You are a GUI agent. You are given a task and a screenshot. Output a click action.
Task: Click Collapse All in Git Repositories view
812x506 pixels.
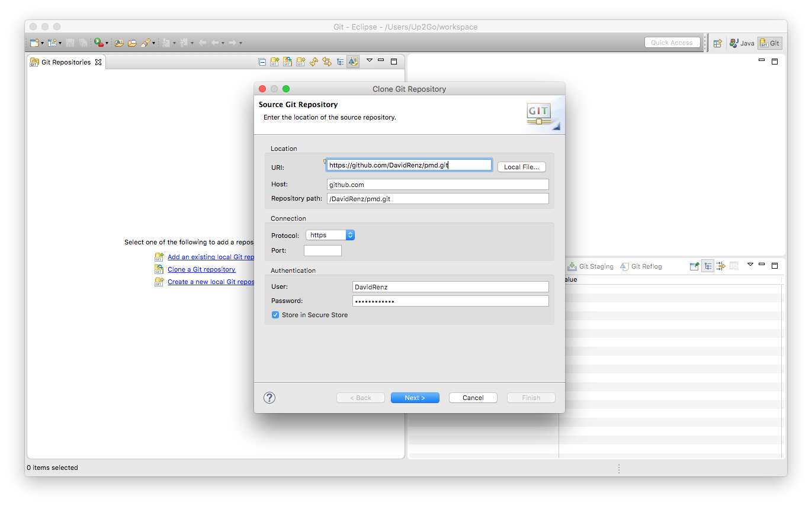coord(262,62)
